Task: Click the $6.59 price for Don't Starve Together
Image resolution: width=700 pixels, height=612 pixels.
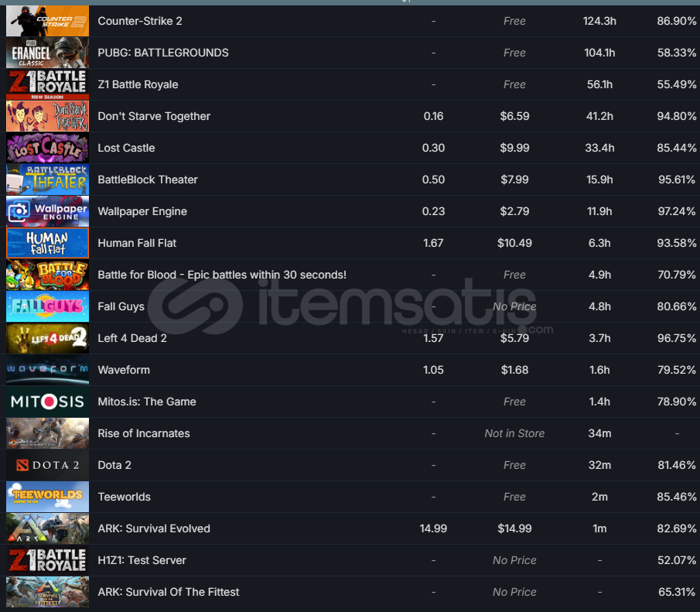Action: [514, 116]
